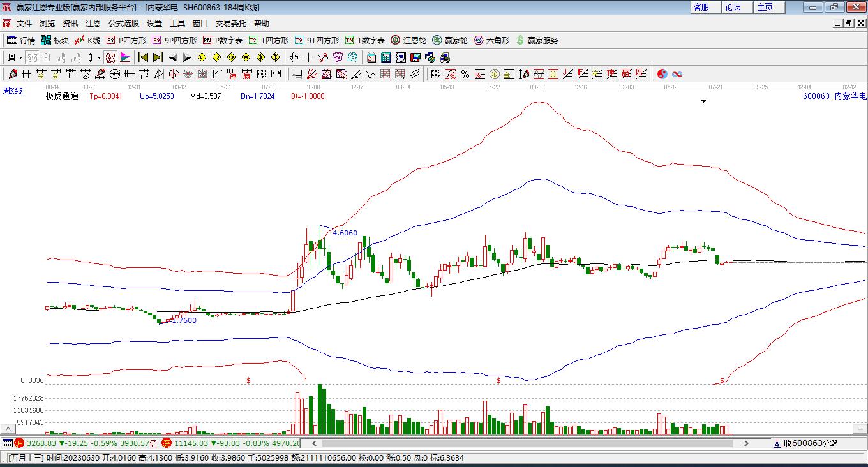868x467 pixels.
Task: Click the 周K线 chart period label
Action: tap(13, 91)
